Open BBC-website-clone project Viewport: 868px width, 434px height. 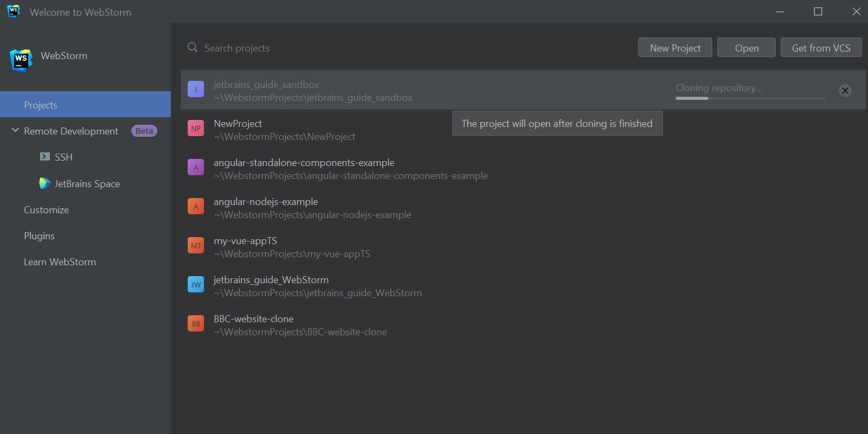tap(523, 324)
